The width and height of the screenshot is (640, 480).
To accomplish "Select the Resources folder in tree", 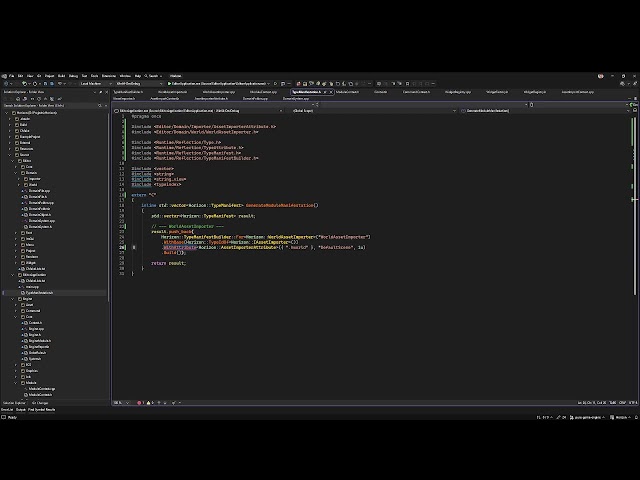I will [x=27, y=149].
